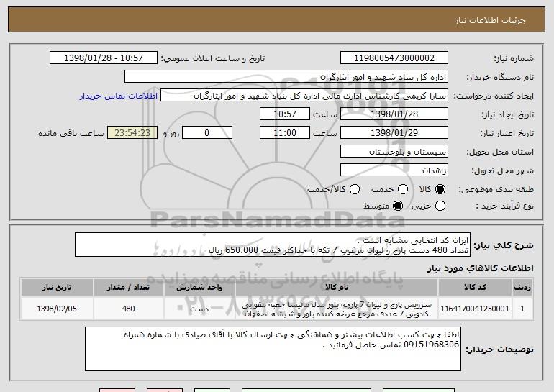Click the ردیف column header
The height and width of the screenshot is (392, 554).
coord(522,287)
